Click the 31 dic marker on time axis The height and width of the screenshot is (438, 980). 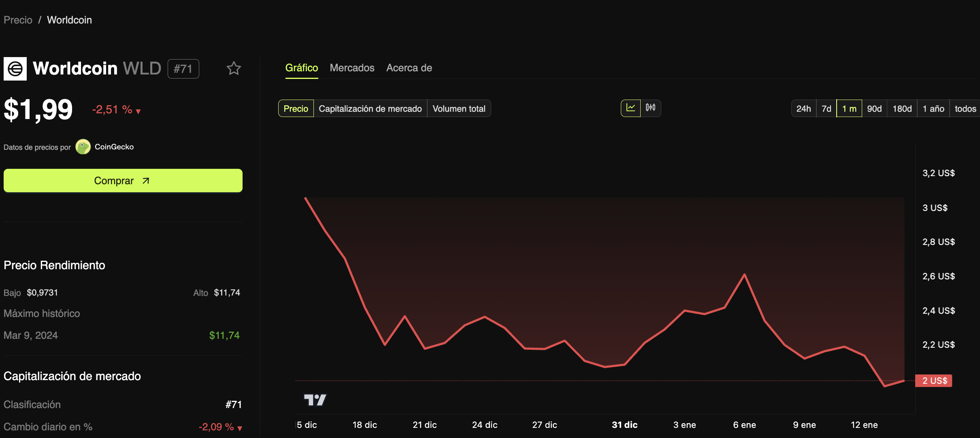coord(624,425)
